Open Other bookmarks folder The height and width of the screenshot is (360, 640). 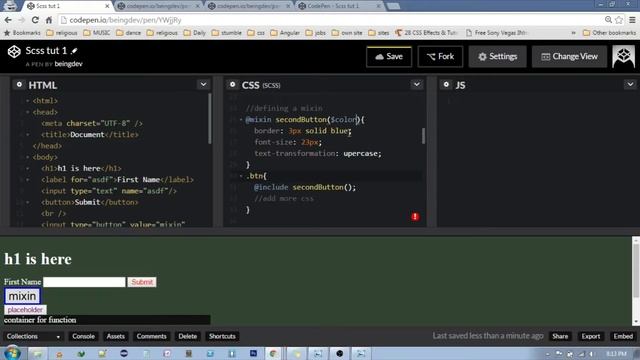coord(609,33)
